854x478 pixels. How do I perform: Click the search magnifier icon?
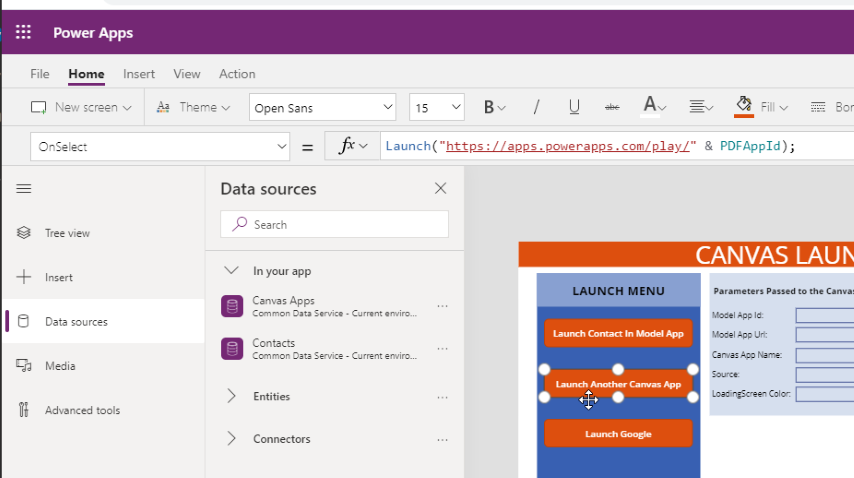(240, 224)
